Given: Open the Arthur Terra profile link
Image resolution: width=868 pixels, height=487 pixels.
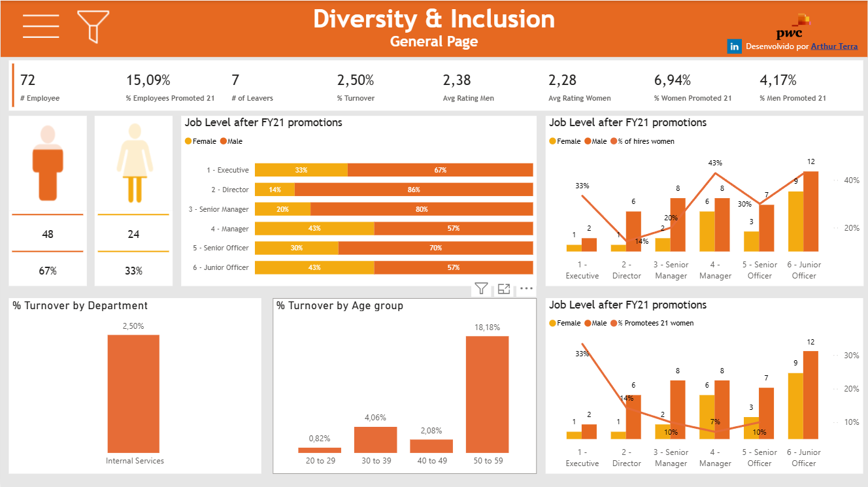Looking at the screenshot, I should click(x=834, y=46).
